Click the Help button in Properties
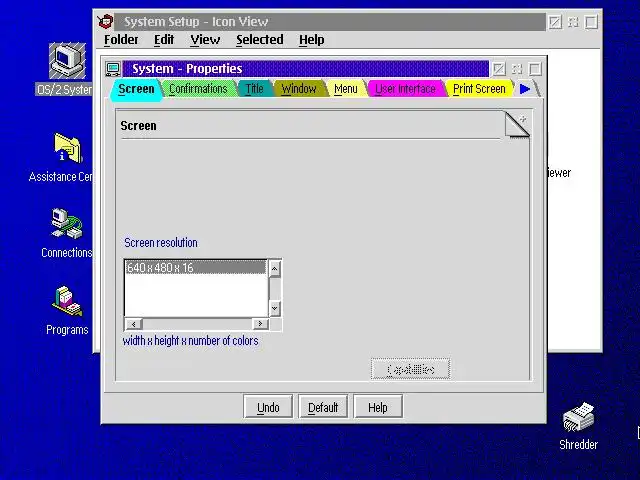The width and height of the screenshot is (640, 480). [x=378, y=407]
